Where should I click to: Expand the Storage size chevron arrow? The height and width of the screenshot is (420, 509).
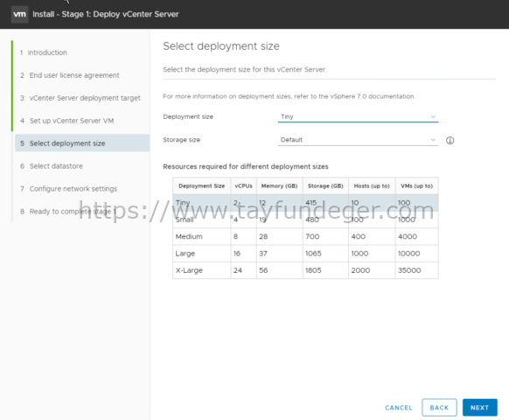[433, 140]
